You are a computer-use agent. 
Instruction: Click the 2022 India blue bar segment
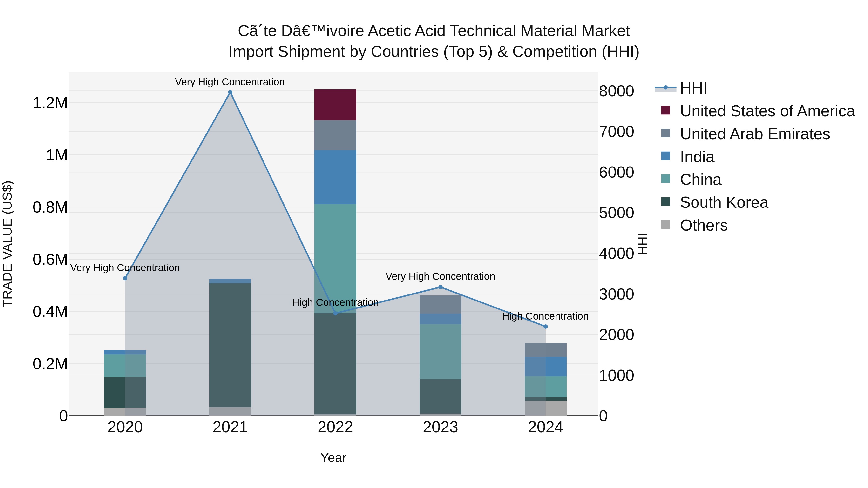pos(335,177)
